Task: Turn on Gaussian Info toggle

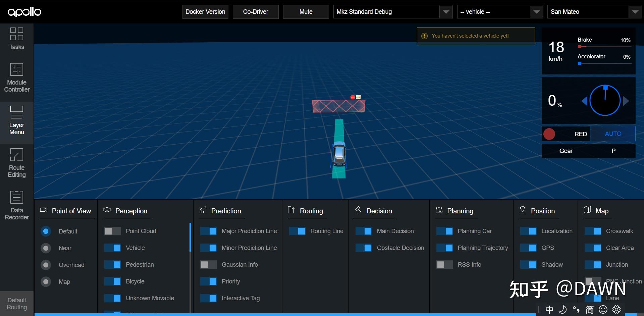Action: pos(209,265)
